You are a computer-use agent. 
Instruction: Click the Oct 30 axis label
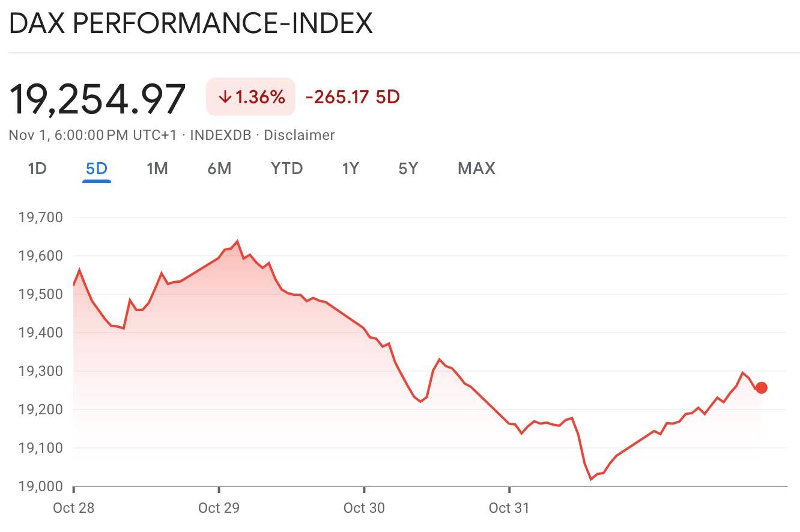(364, 508)
